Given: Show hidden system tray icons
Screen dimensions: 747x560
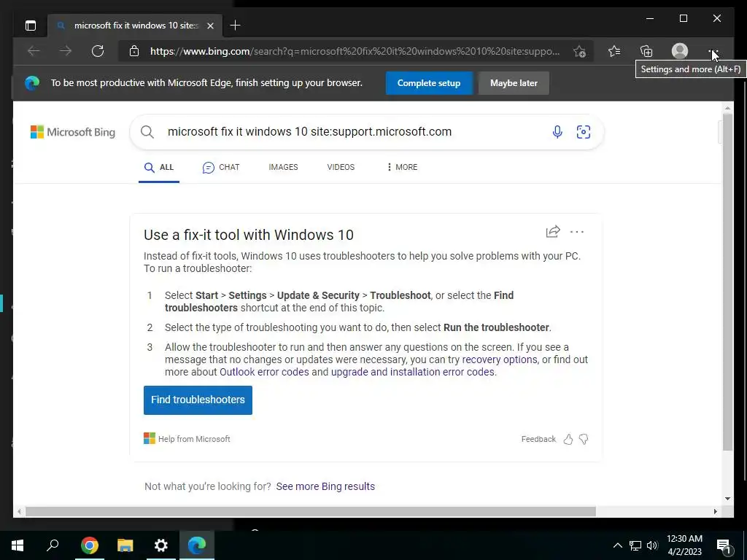Looking at the screenshot, I should [x=617, y=545].
